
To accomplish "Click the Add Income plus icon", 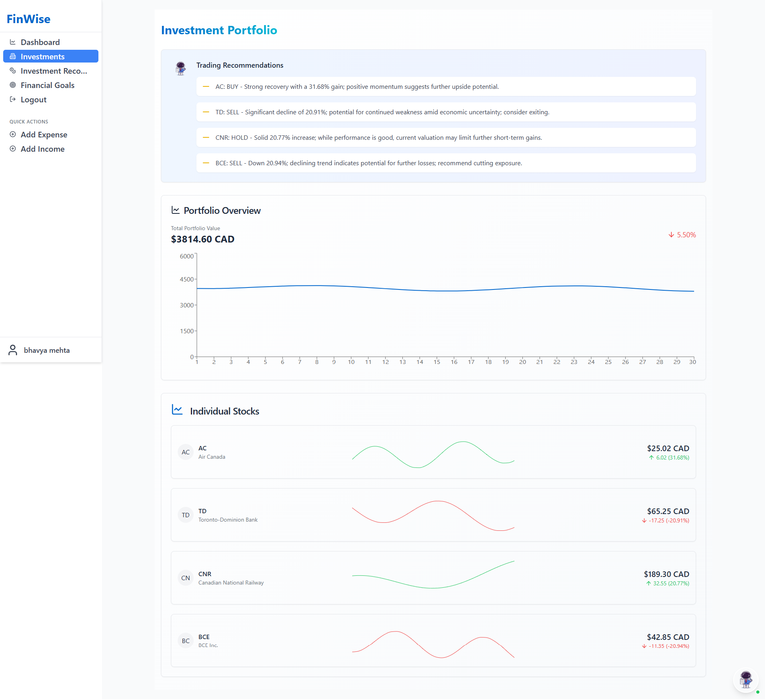I will pos(13,149).
